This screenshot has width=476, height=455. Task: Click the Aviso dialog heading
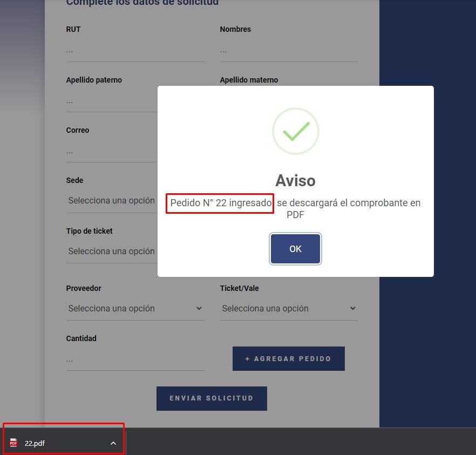click(295, 180)
